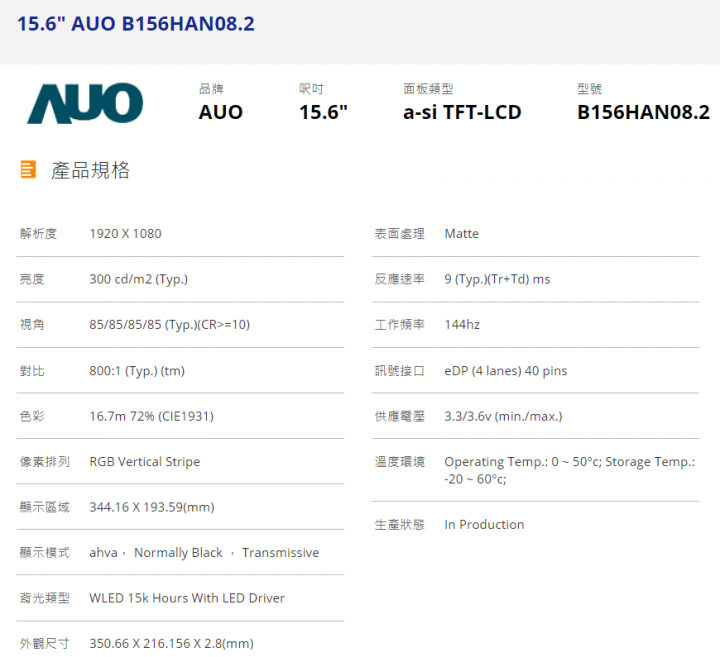Select the size value 15.6"
The width and height of the screenshot is (720, 657).
click(x=323, y=112)
